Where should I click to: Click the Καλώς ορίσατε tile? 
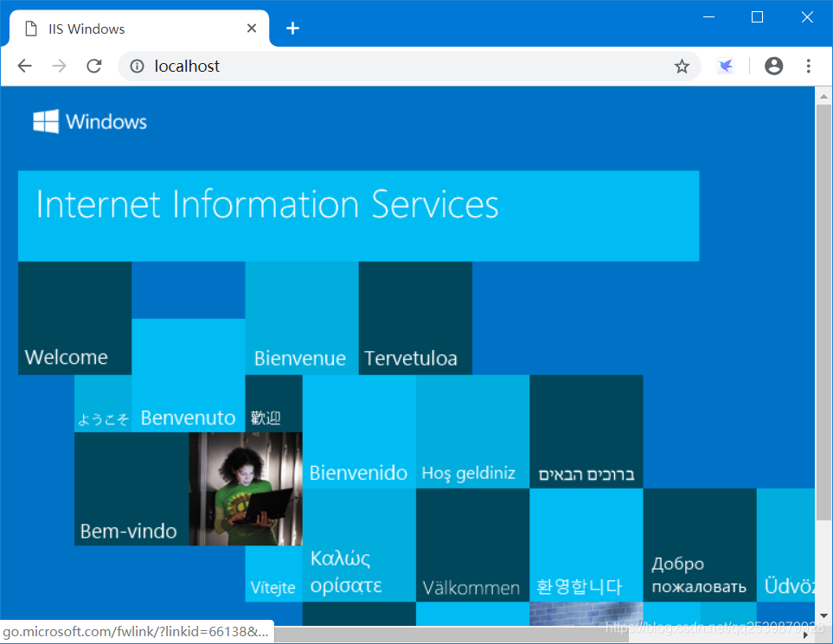coord(359,545)
